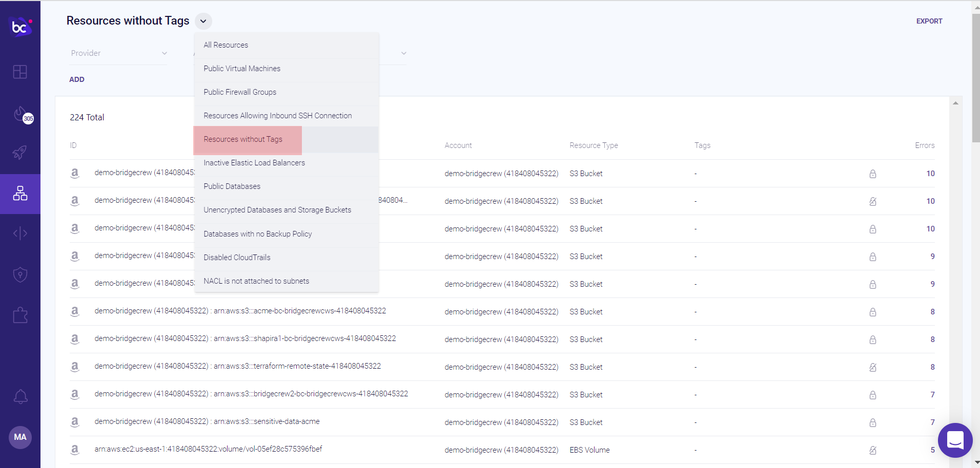Open the dashboard grid icon in sidebar

pyautogui.click(x=20, y=72)
